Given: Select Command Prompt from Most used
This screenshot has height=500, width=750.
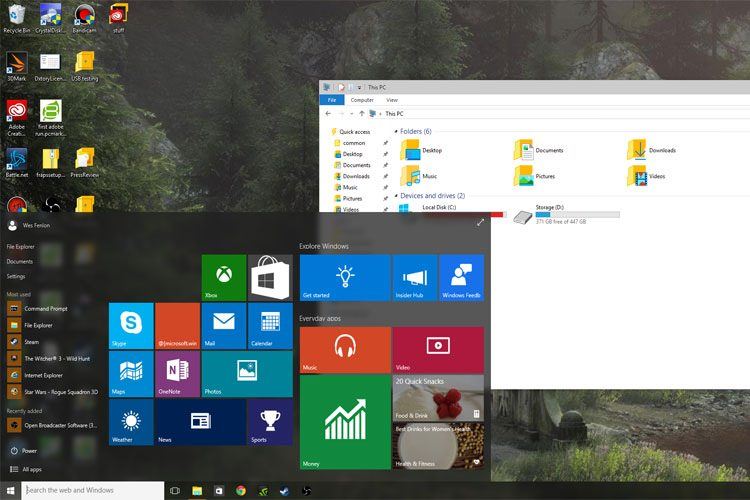Looking at the screenshot, I should pos(45,308).
